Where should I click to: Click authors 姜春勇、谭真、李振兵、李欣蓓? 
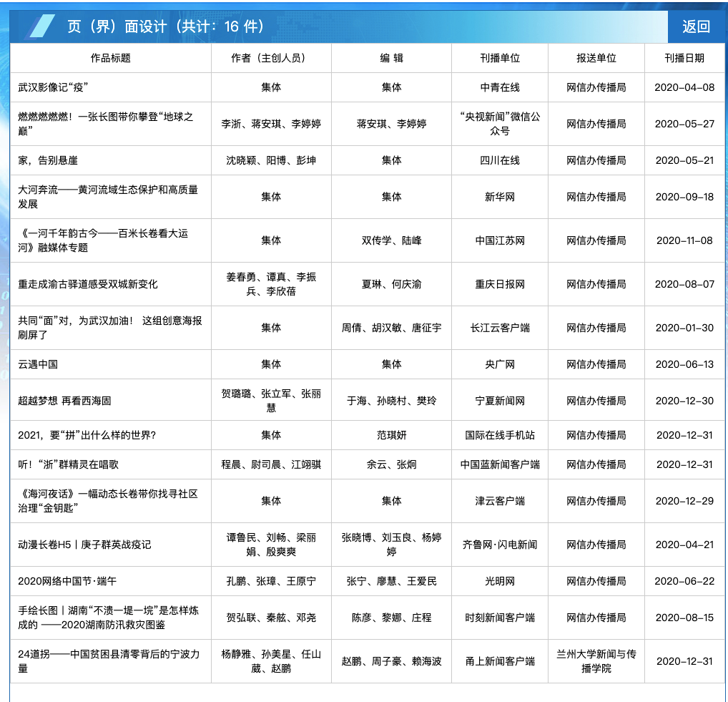pos(271,284)
